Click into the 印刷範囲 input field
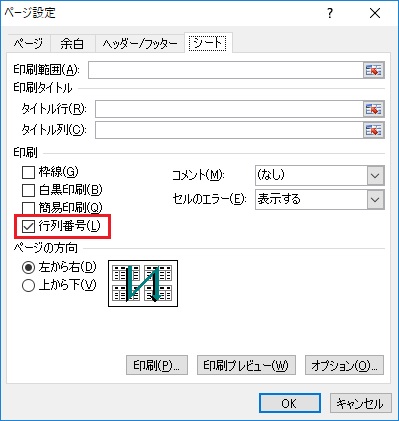 pos(226,70)
